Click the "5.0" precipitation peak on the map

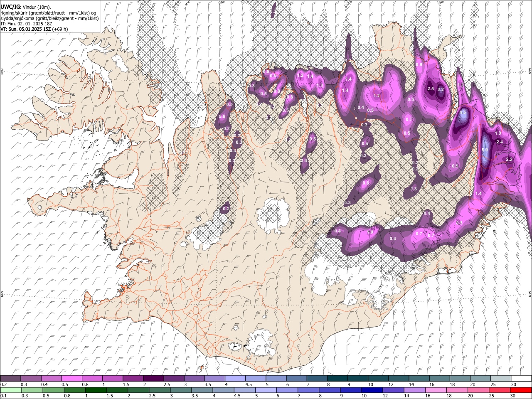(485, 150)
